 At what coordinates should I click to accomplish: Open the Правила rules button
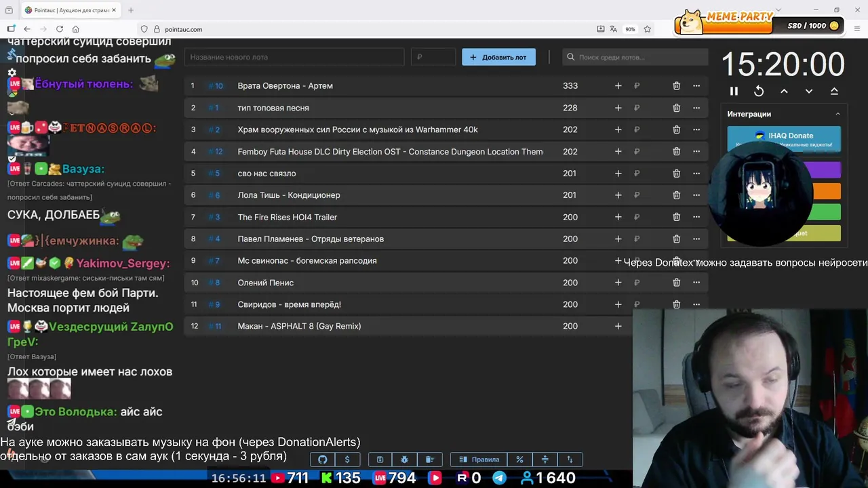coord(479,460)
